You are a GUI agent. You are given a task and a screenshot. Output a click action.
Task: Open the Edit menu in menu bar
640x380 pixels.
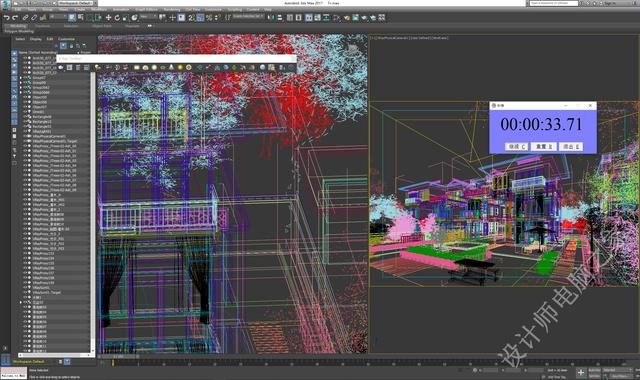18,9
